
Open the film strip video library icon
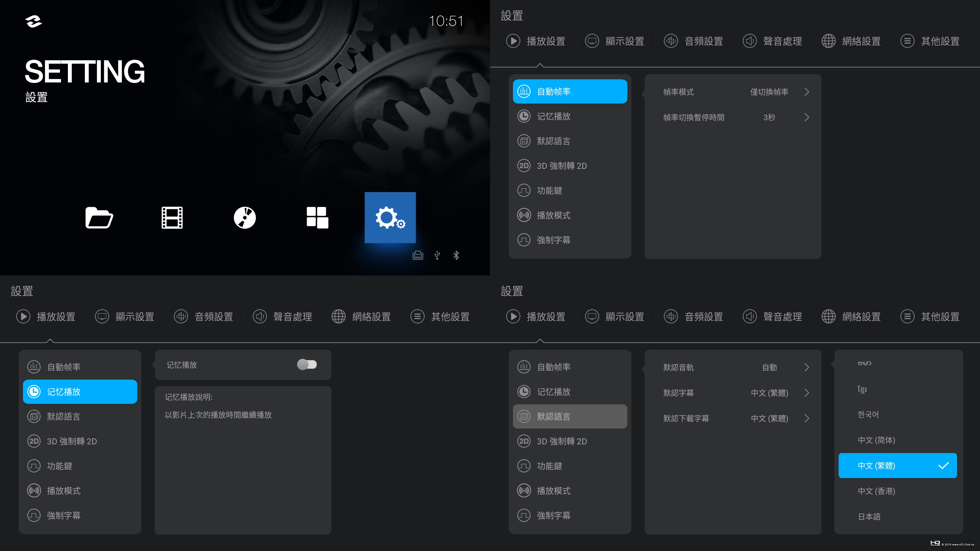tap(172, 218)
